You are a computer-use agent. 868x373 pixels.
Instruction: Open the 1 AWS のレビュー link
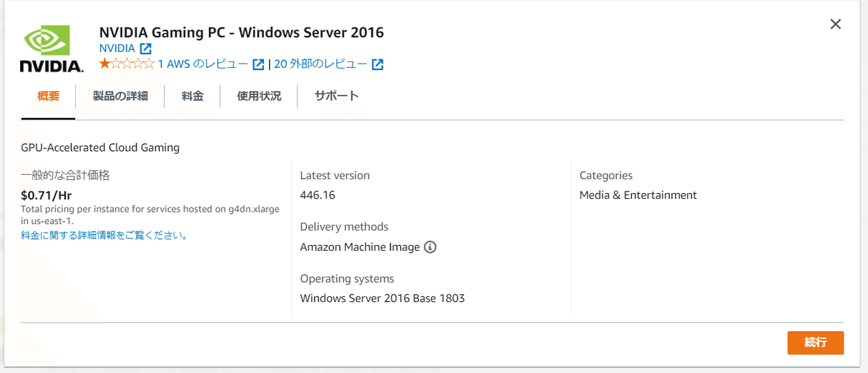203,64
